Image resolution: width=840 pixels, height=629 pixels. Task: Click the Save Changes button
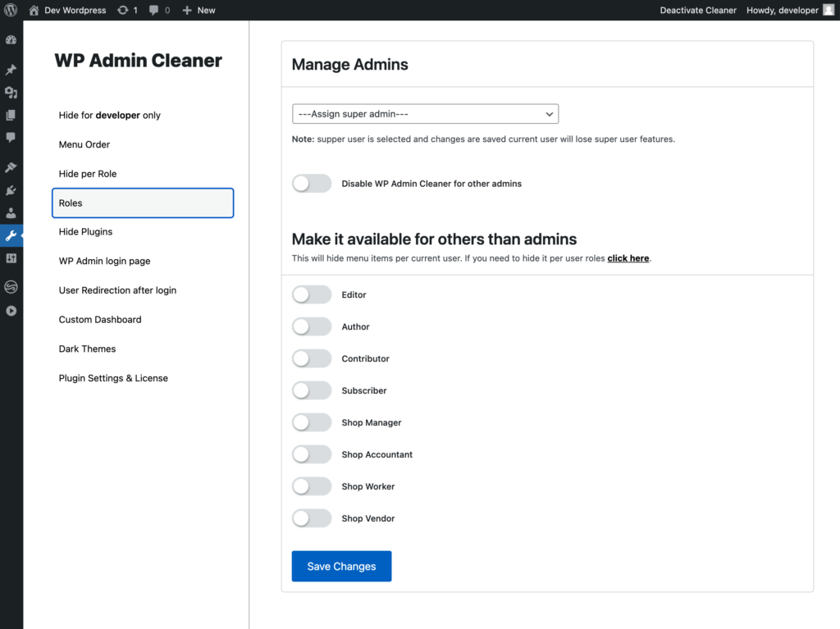(342, 567)
